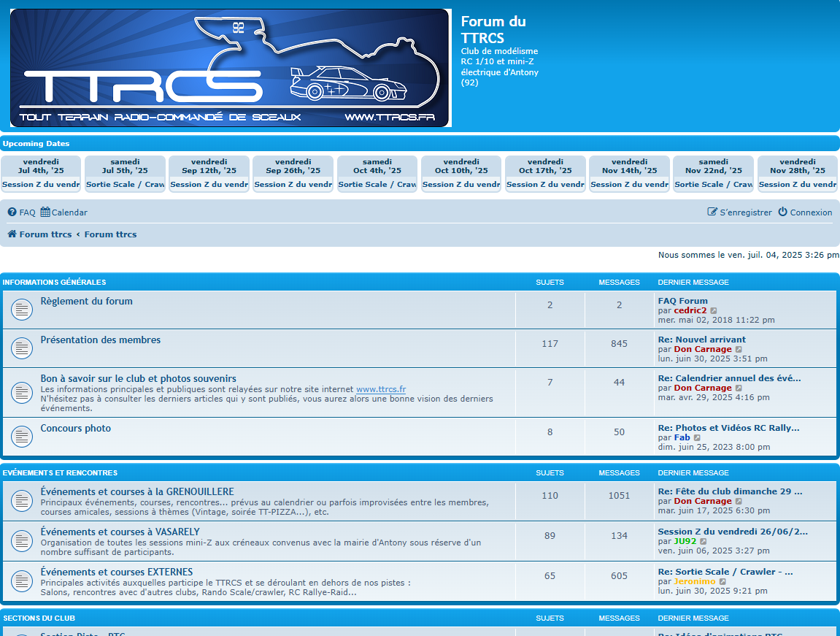The image size is (840, 636).
Task: View latest post icon beside Re: Nouvel arrivant author
Action: point(739,349)
